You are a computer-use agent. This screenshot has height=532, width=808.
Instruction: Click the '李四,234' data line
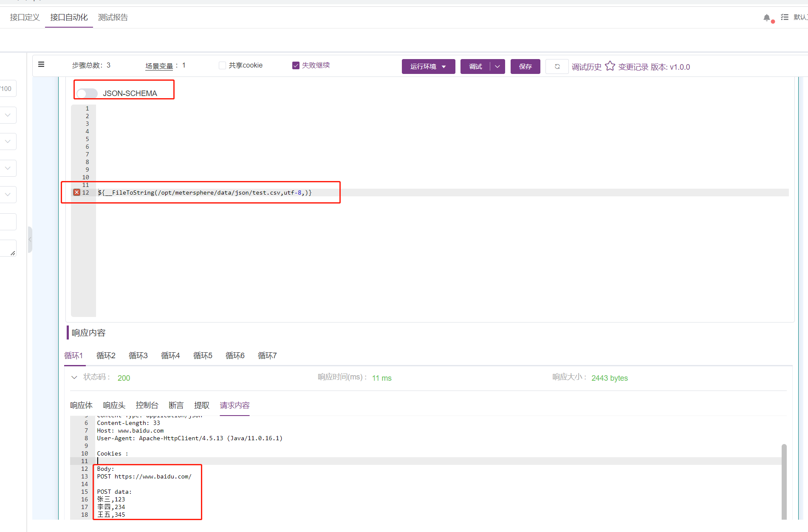(111, 507)
